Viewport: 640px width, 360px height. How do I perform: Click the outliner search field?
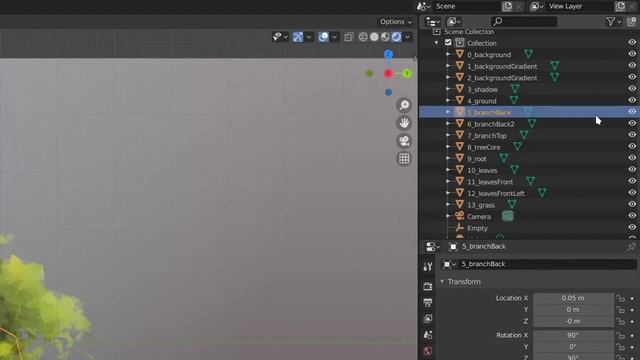click(x=524, y=22)
